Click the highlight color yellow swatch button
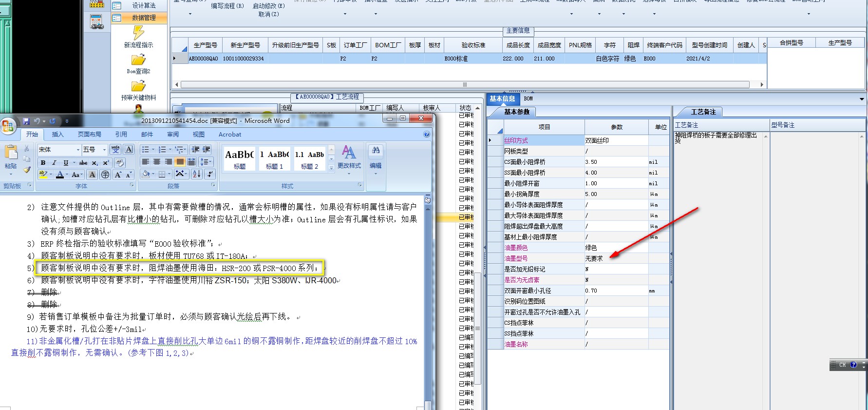868x410 pixels. tap(43, 175)
